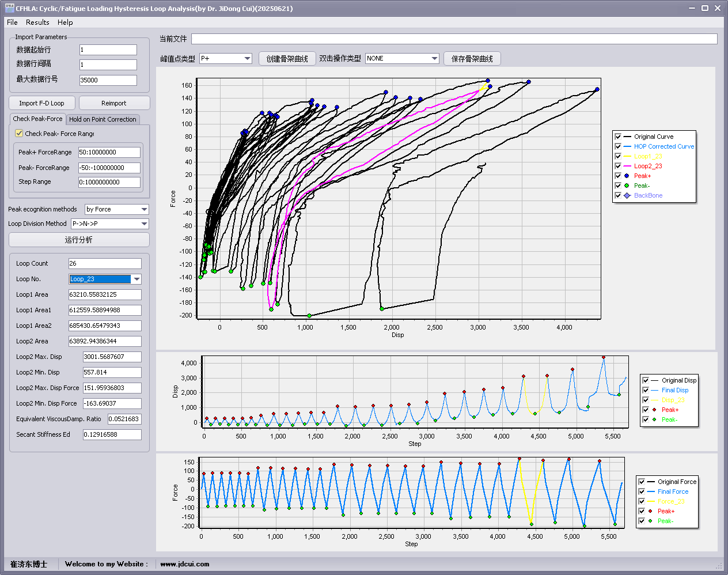
Task: Click the green Peak- legend marker in main chart
Action: pyautogui.click(x=627, y=186)
